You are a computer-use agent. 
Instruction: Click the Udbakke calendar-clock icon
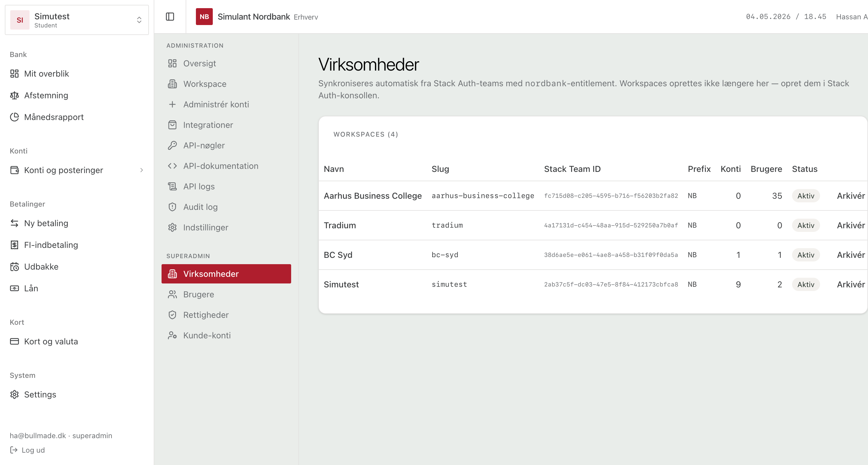pos(14,267)
